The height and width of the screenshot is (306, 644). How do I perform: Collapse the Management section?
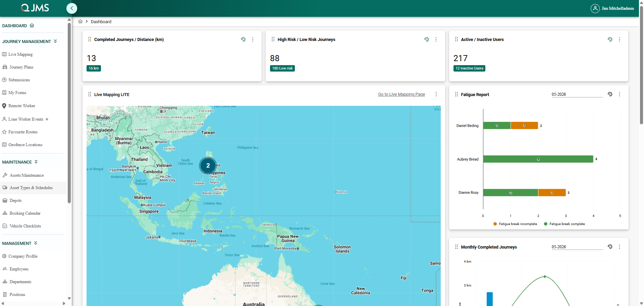point(36,243)
